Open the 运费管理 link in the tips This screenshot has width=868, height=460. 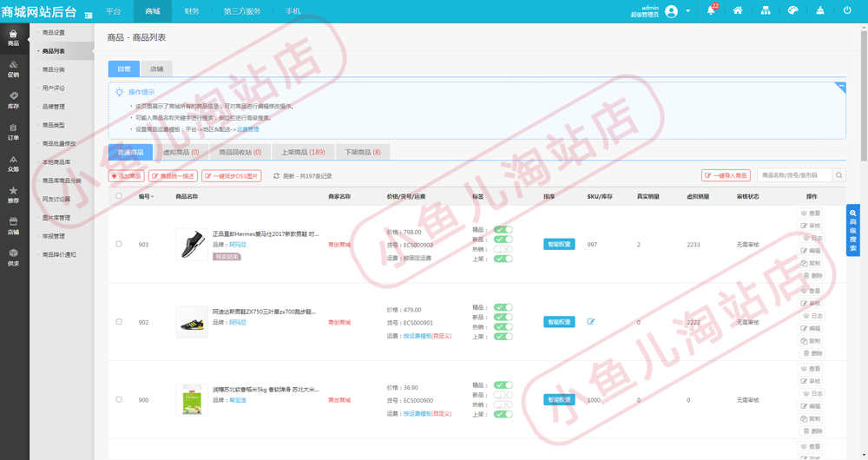pyautogui.click(x=248, y=129)
